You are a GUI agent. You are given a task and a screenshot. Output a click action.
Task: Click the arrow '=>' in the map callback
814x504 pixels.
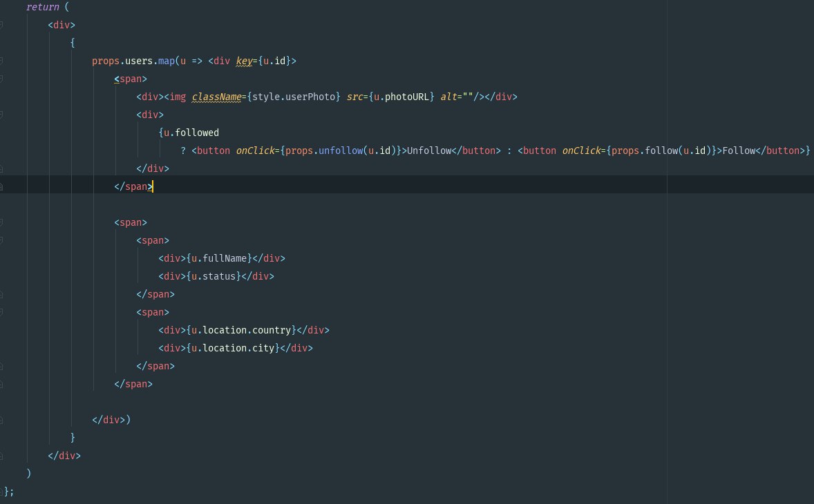coord(197,61)
